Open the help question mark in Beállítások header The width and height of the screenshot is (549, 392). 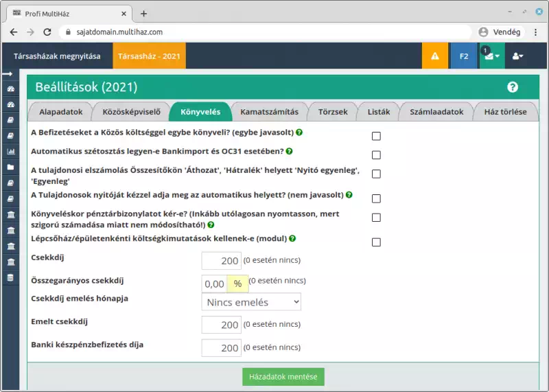[x=512, y=87]
